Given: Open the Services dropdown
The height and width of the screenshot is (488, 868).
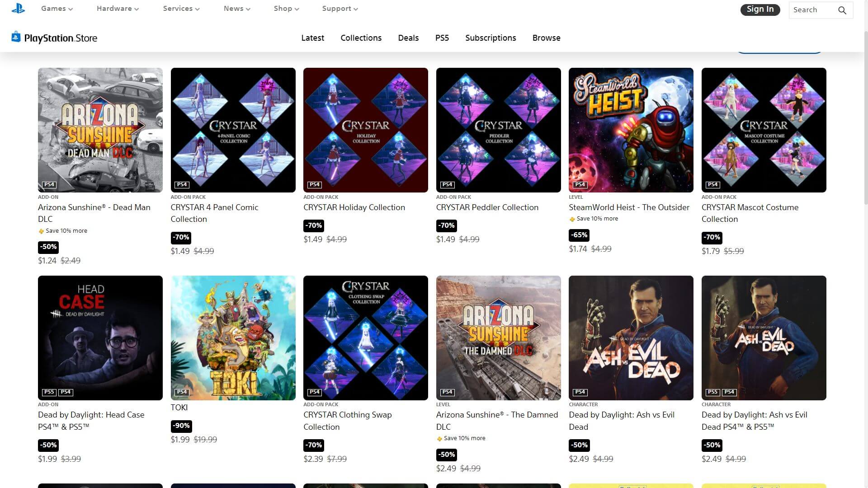Looking at the screenshot, I should [181, 9].
